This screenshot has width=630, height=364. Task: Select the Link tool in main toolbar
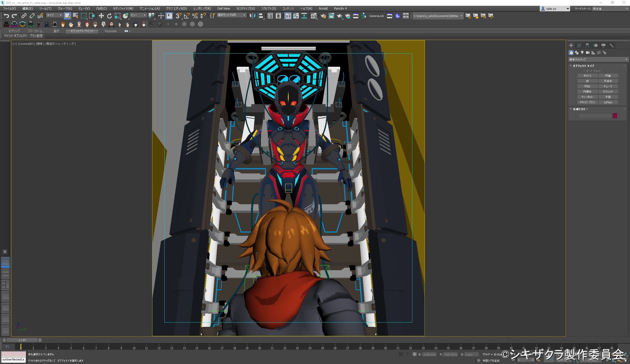click(24, 16)
